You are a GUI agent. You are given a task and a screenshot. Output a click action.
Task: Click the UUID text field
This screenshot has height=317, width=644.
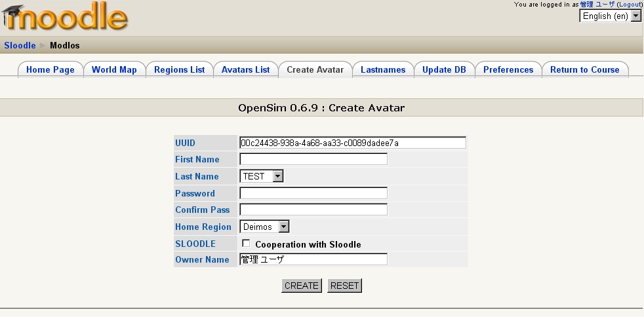(x=353, y=142)
